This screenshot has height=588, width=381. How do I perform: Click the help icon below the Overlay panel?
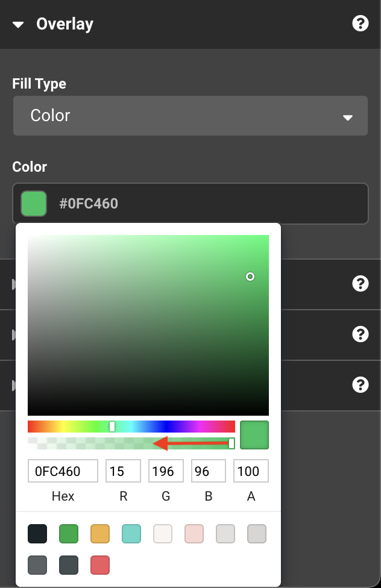coord(360,284)
